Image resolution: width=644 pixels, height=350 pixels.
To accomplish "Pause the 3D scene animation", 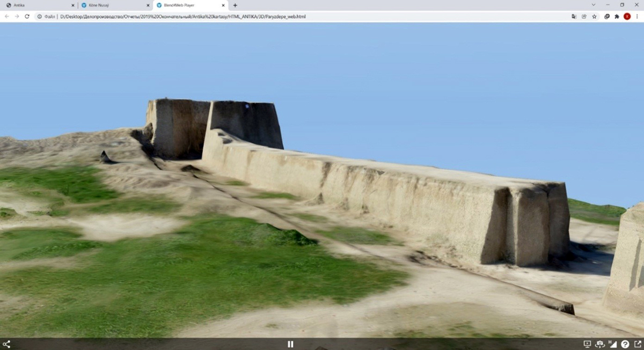I will [x=290, y=344].
